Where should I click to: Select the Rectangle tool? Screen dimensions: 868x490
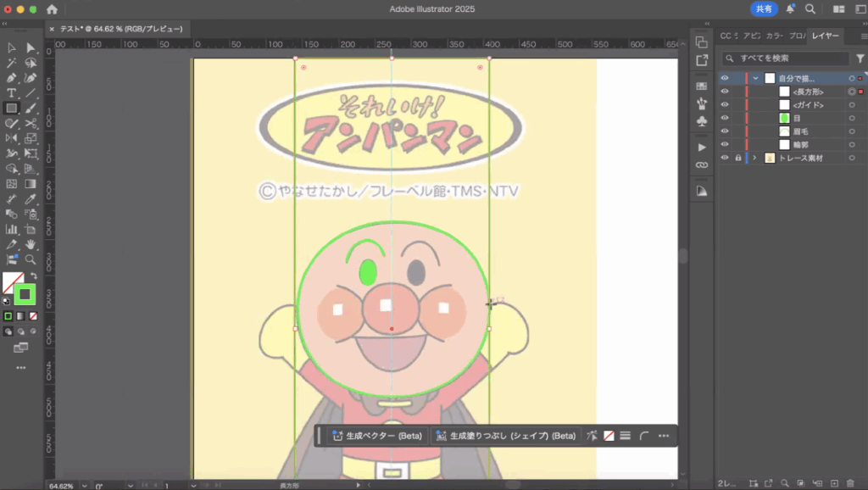[x=12, y=109]
